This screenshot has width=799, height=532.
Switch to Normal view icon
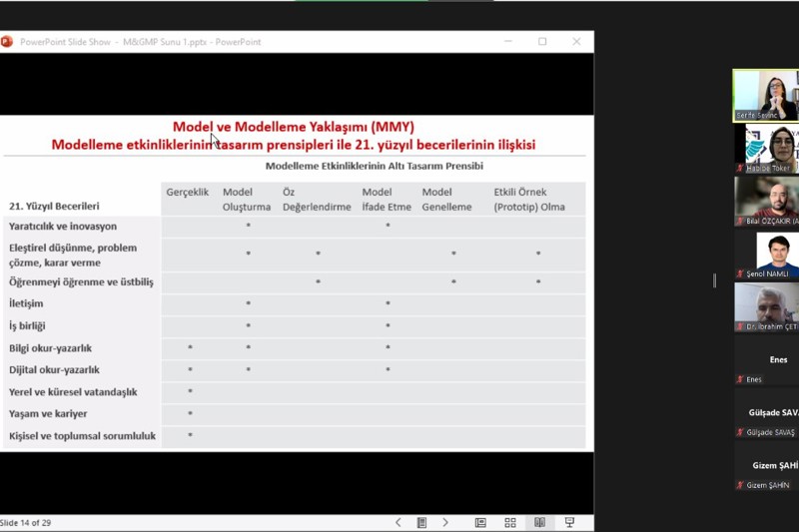[480, 522]
